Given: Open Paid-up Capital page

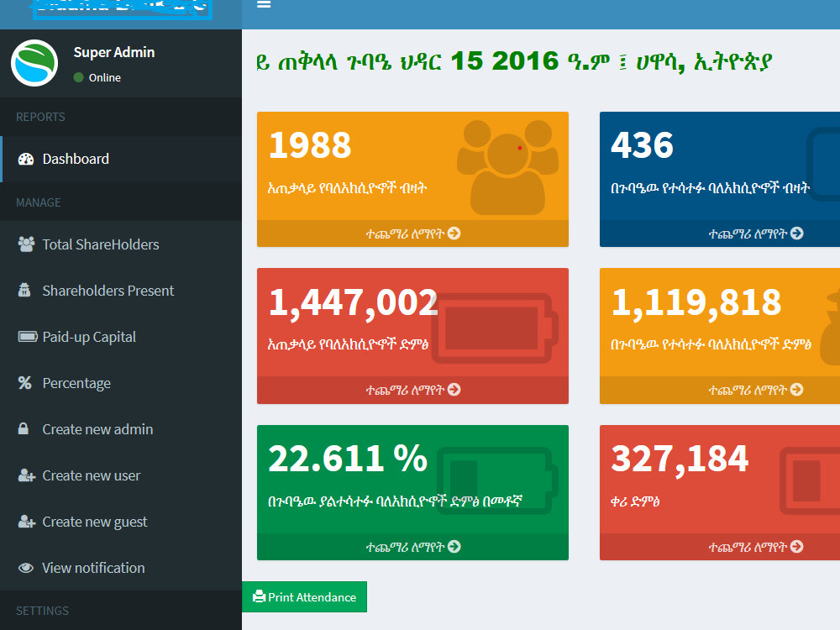Looking at the screenshot, I should coord(121,337).
